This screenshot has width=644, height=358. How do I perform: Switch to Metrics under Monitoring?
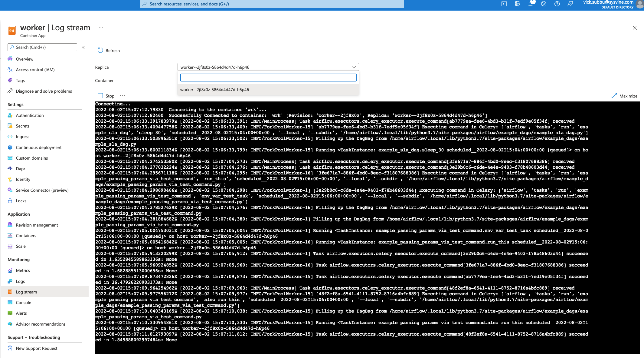23,270
